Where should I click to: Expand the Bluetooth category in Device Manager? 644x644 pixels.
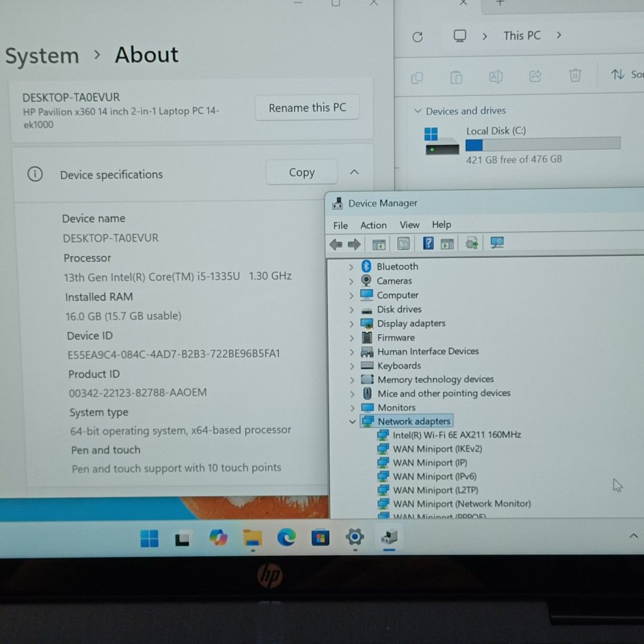pyautogui.click(x=352, y=267)
